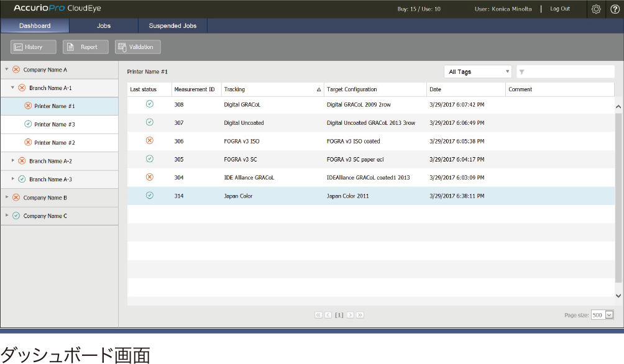Click the red status icon beside Company Name B

click(15, 198)
